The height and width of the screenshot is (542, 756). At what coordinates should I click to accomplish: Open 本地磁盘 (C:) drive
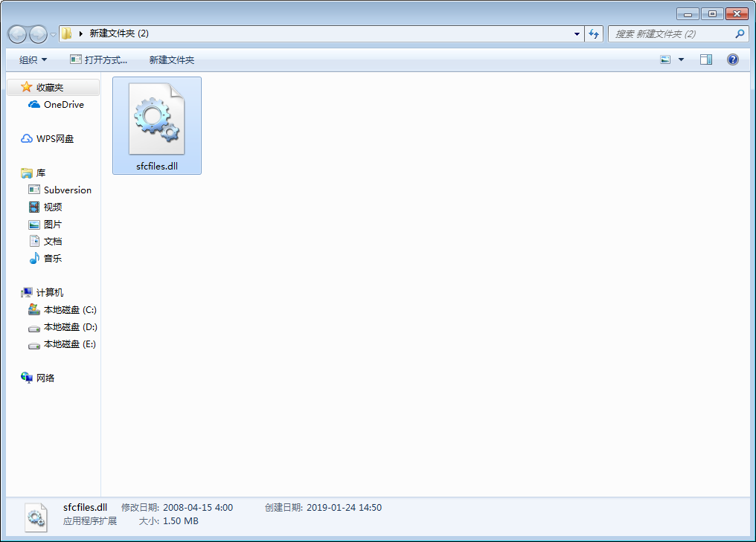67,309
